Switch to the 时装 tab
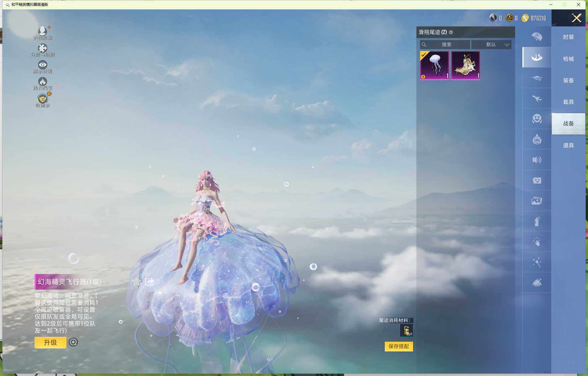The height and width of the screenshot is (376, 588). click(568, 37)
